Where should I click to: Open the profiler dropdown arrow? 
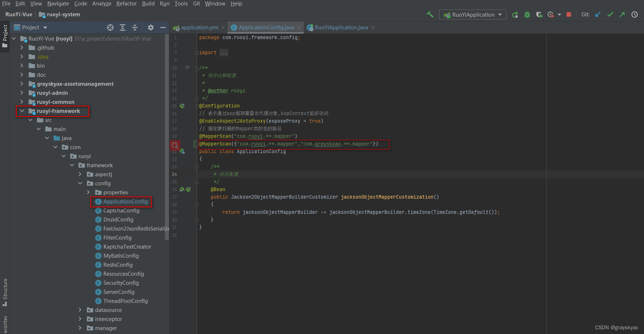point(559,15)
